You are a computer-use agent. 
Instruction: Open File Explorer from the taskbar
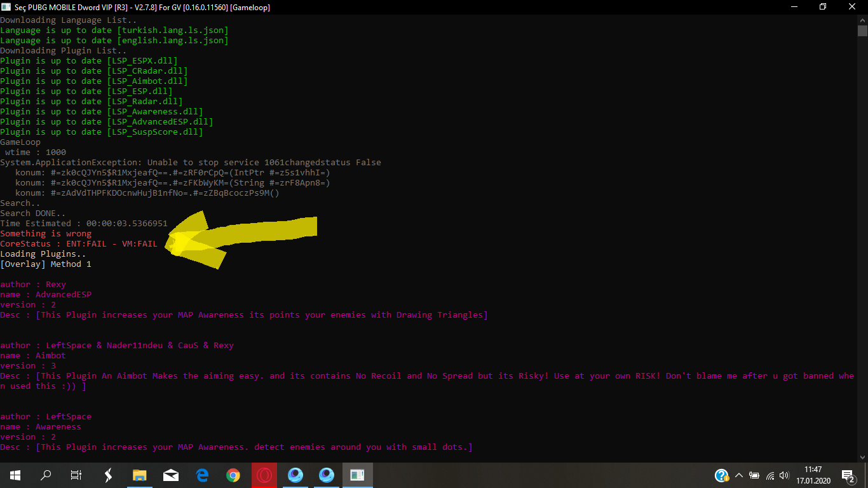coord(139,475)
